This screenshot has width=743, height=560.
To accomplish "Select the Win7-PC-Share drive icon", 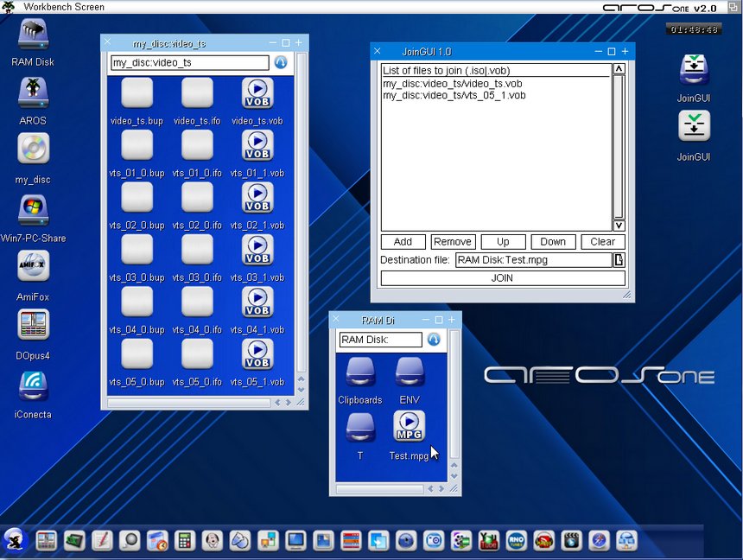I will (34, 210).
